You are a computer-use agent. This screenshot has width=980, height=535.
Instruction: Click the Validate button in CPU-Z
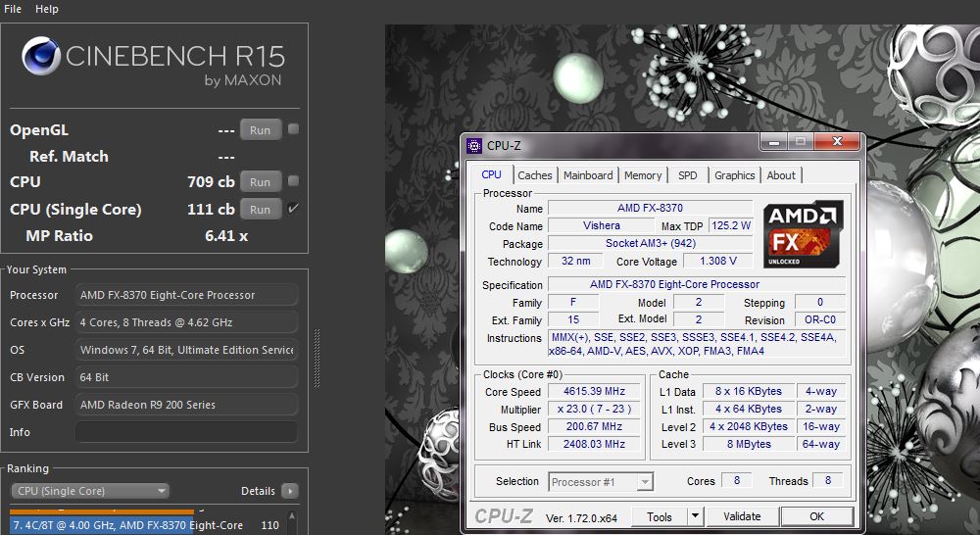[742, 517]
